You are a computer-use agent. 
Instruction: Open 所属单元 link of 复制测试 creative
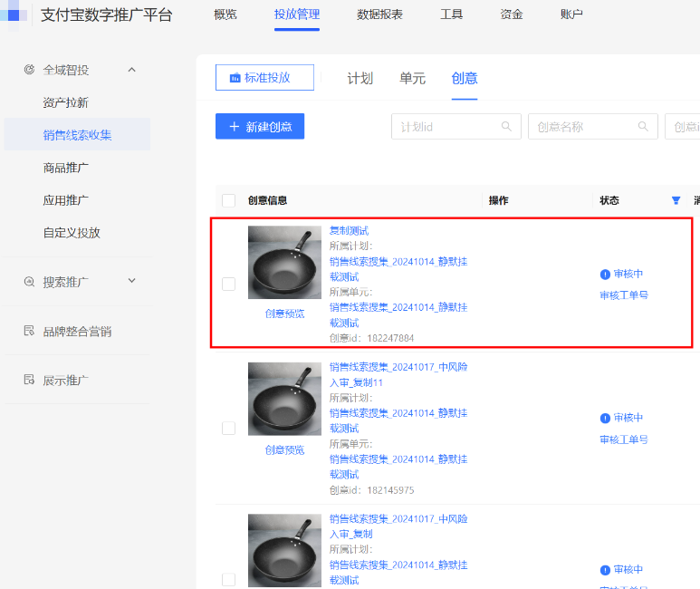point(398,315)
